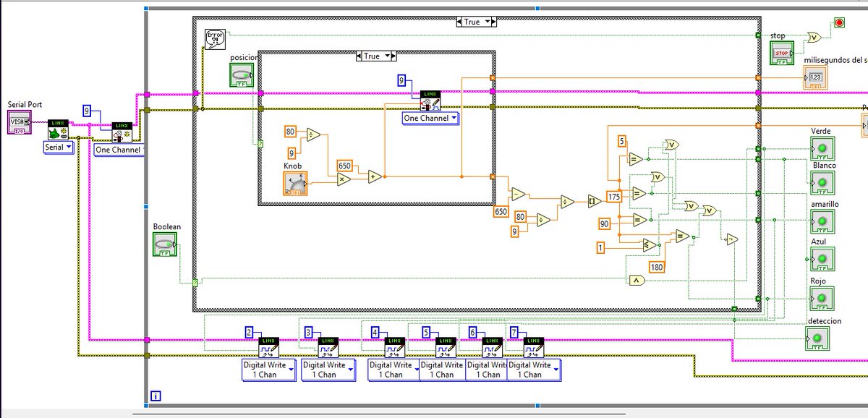Viewport: 868px width, 418px height.
Task: Click the red loop stop condition terminal
Action: pos(838,23)
